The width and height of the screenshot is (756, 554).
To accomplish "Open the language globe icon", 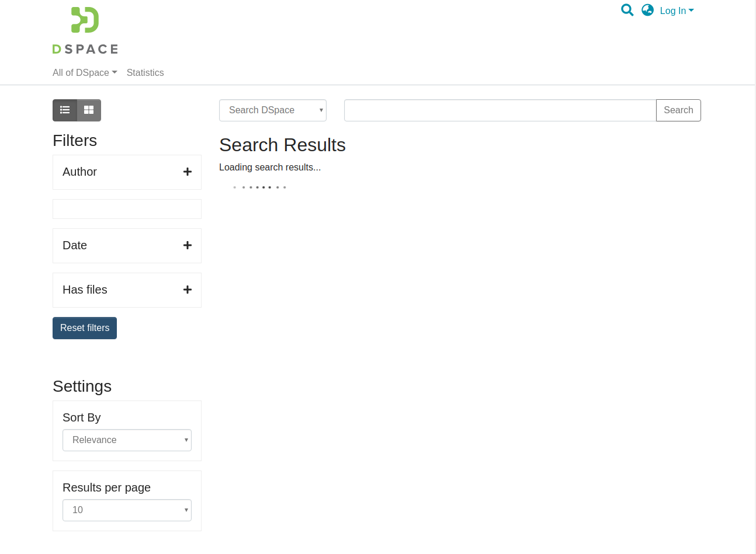I will (647, 10).
